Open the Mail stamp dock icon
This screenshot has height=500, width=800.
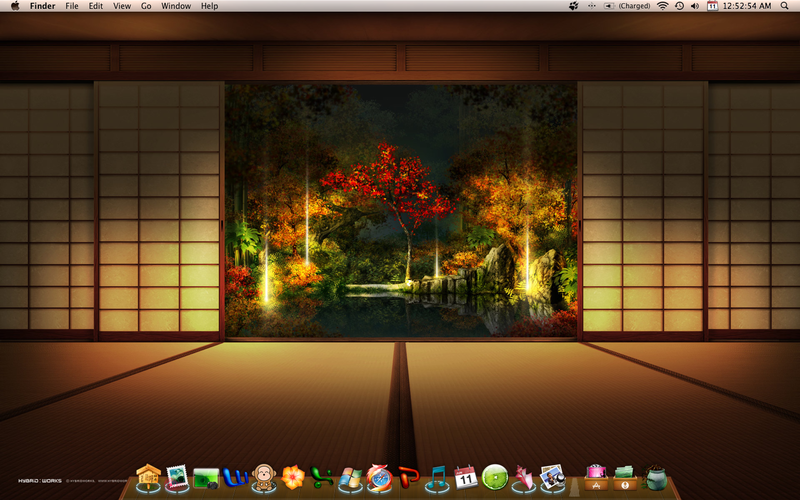177,478
